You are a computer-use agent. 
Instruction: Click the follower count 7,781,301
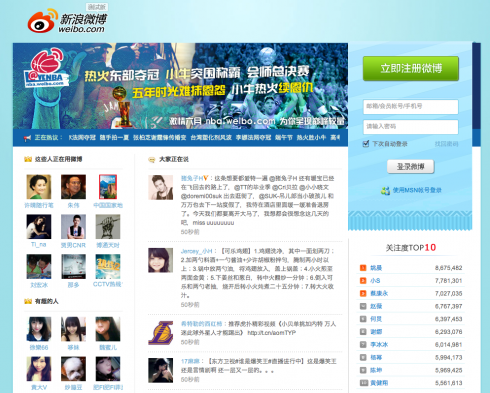[x=448, y=281]
